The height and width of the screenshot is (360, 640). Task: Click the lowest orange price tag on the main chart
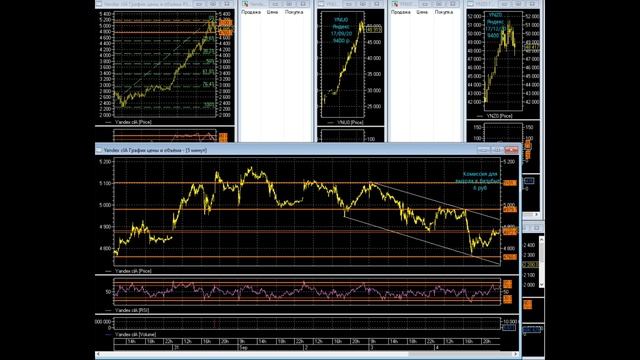pos(510,257)
